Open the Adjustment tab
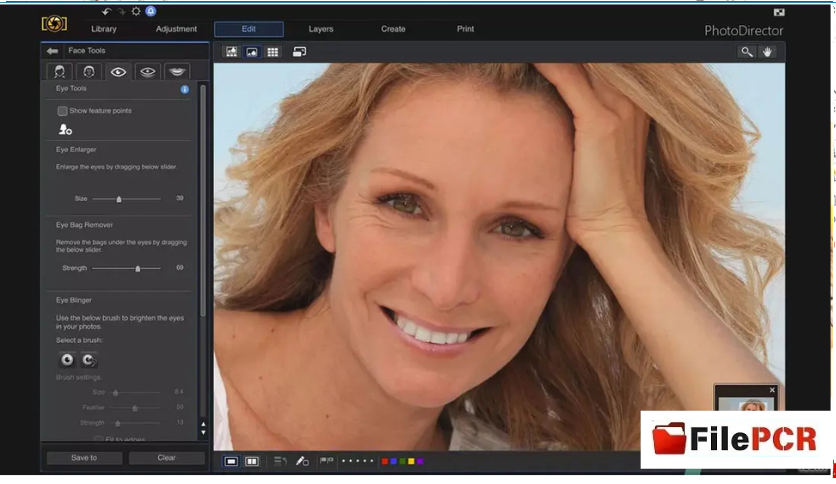This screenshot has height=484, width=836. (176, 29)
